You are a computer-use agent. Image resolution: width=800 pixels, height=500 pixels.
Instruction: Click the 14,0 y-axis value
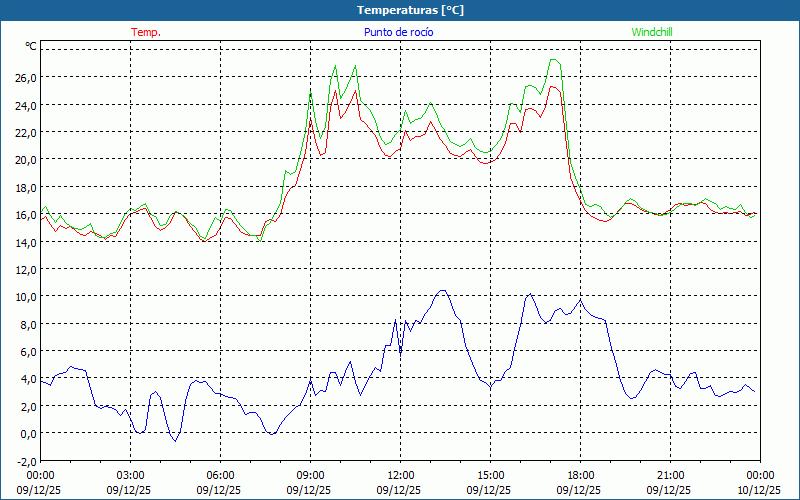26,242
